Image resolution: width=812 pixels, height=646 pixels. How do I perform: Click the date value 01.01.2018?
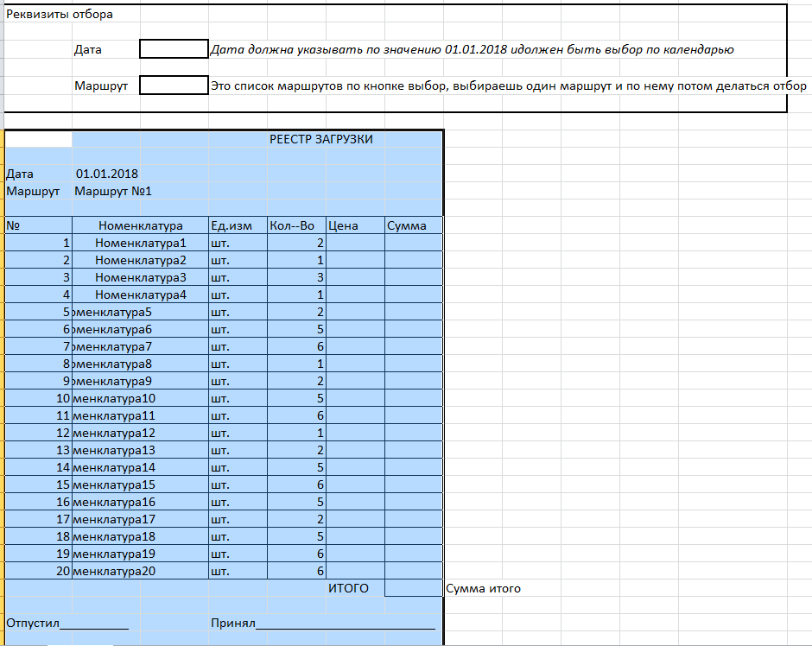pyautogui.click(x=107, y=174)
